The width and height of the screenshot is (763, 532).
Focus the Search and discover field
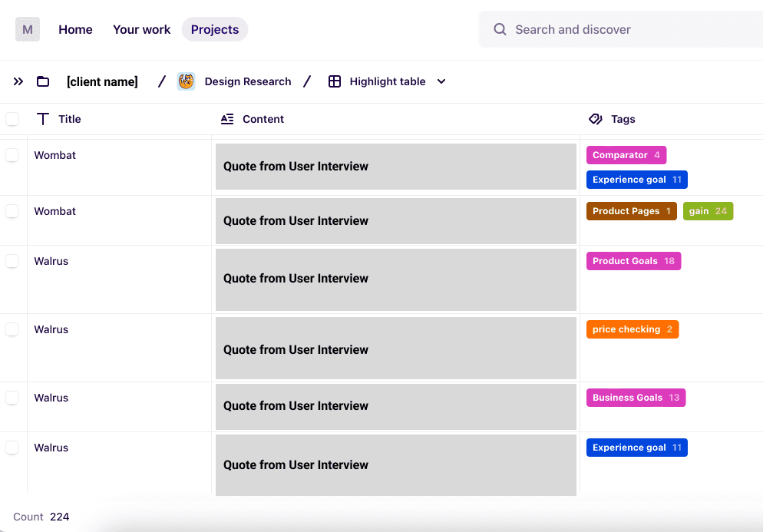(x=621, y=29)
